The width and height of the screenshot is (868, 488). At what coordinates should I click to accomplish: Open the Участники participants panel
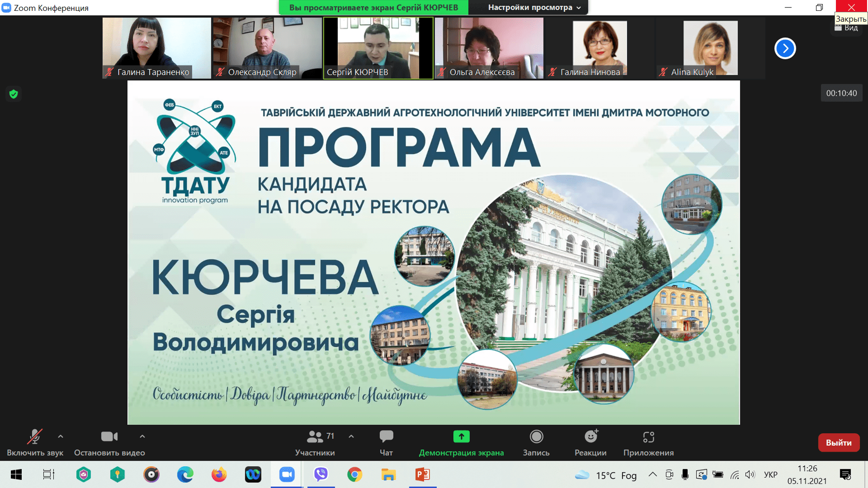pos(315,443)
